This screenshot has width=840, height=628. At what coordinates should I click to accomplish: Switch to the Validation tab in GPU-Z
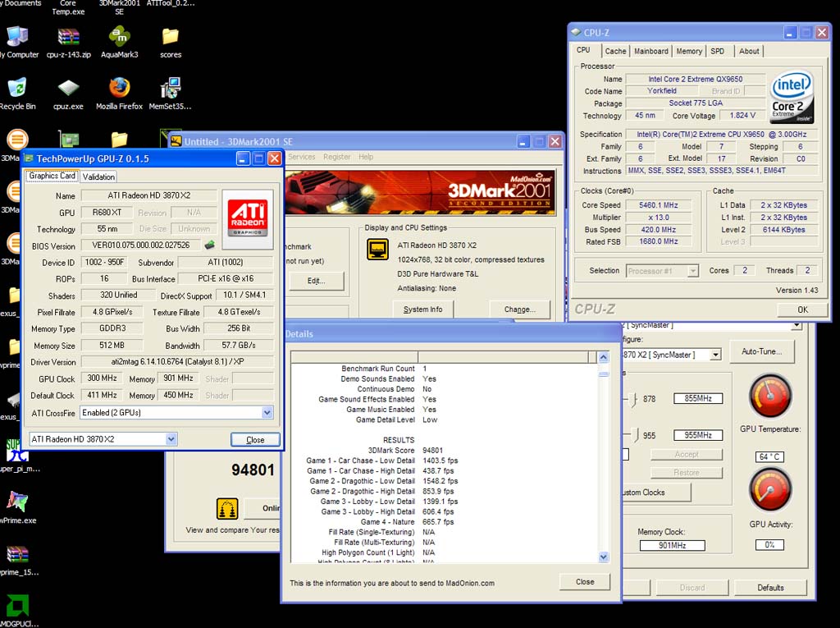[98, 176]
